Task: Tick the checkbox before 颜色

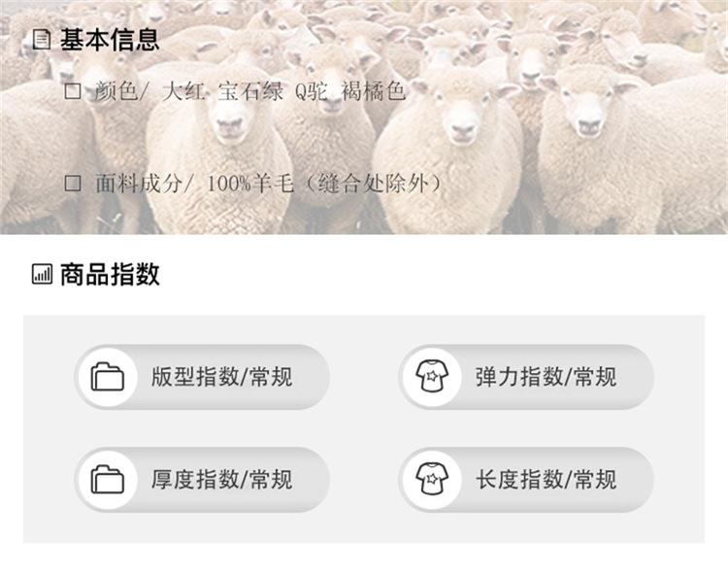Action: [73, 91]
